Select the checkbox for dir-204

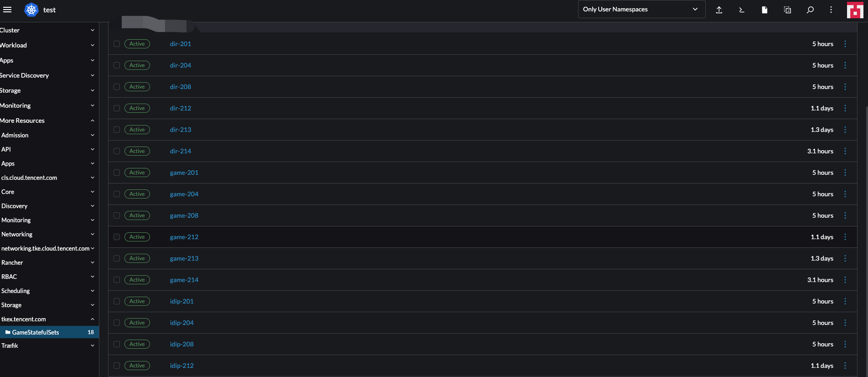[117, 65]
